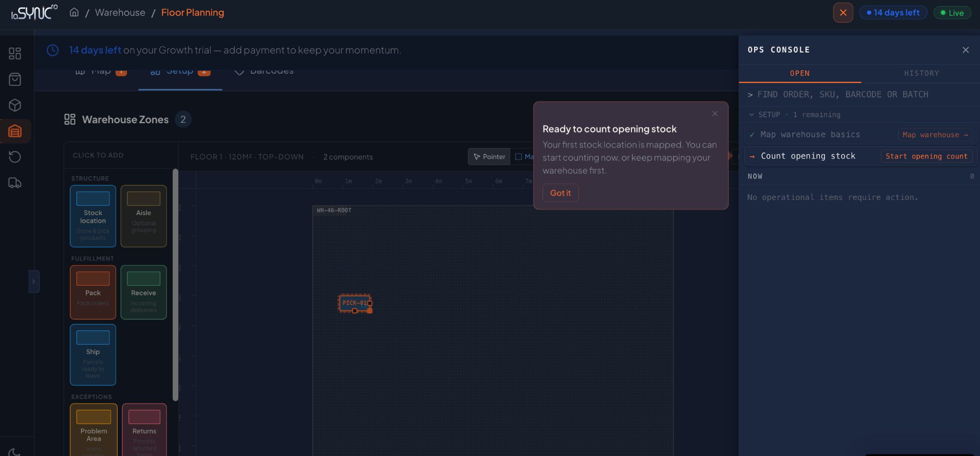
Task: Click the Warehouse Zones grid icon
Action: coord(70,119)
